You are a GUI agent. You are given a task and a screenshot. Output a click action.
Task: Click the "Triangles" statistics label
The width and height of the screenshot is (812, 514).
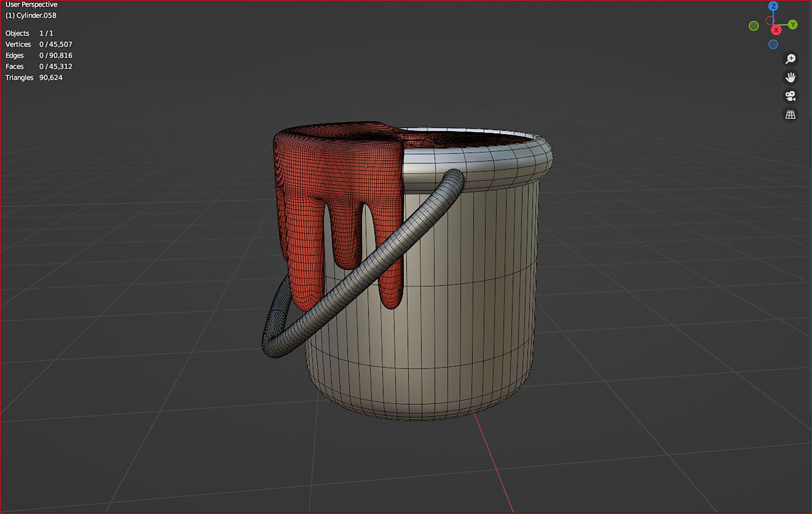pyautogui.click(x=19, y=78)
